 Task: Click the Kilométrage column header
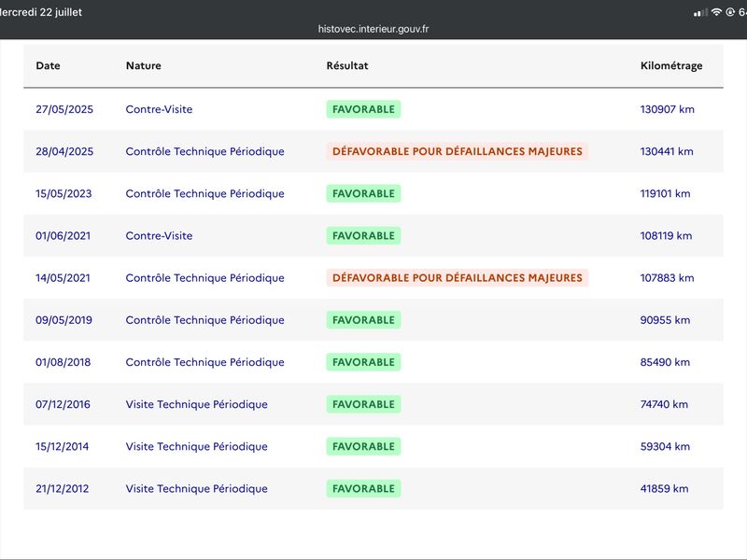click(x=671, y=65)
